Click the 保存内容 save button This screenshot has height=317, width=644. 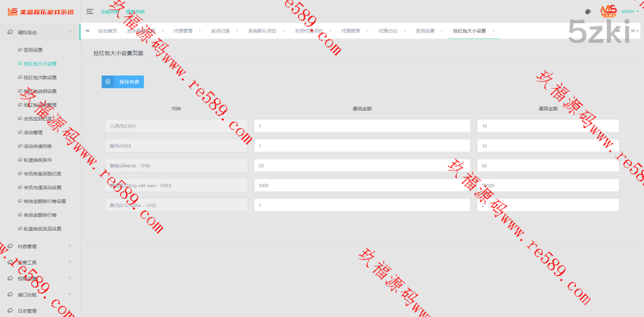[x=123, y=82]
